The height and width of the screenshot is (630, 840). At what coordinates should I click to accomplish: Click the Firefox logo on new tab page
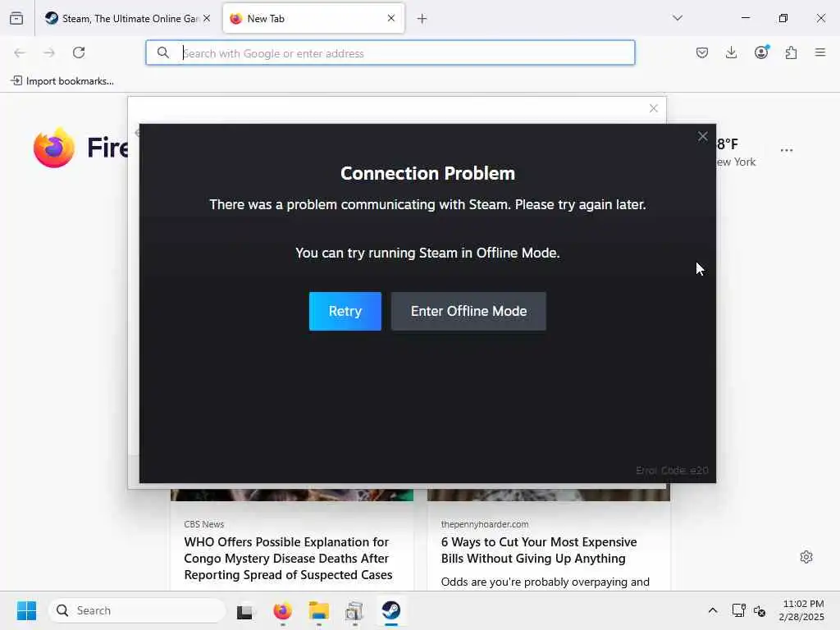[x=54, y=148]
